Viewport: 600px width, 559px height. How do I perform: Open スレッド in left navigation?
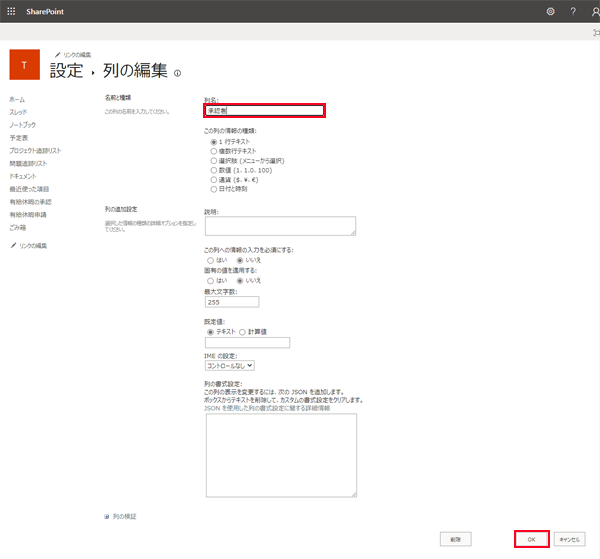[x=18, y=112]
